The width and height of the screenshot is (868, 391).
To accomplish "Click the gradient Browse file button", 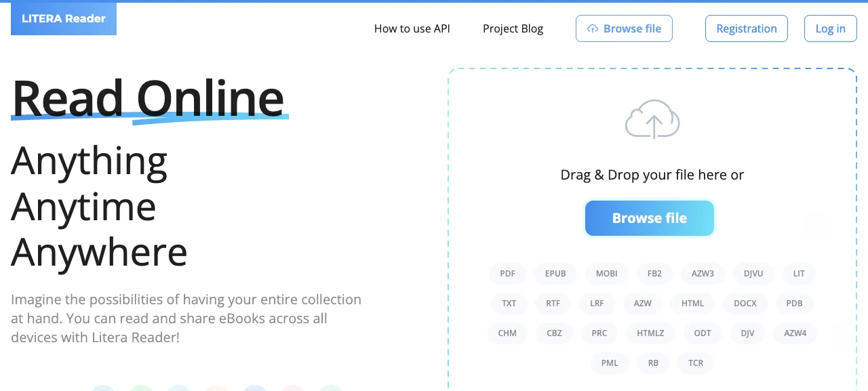I will (650, 218).
